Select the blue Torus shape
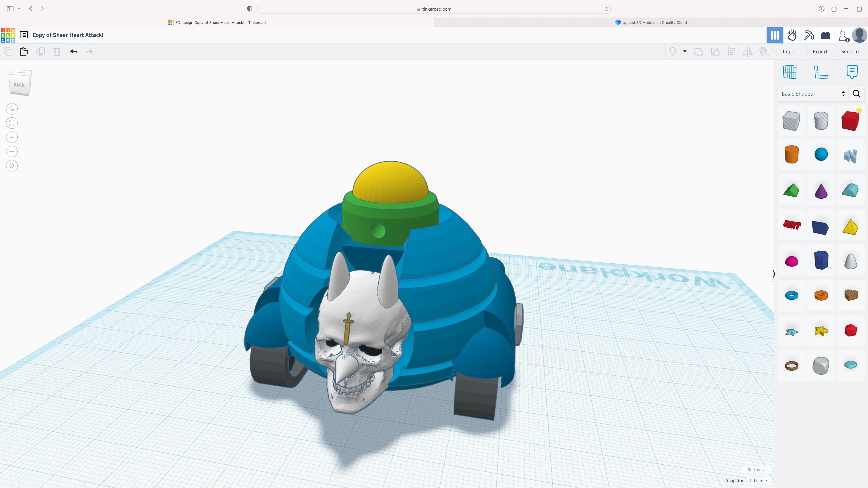868x488 pixels. tap(791, 295)
